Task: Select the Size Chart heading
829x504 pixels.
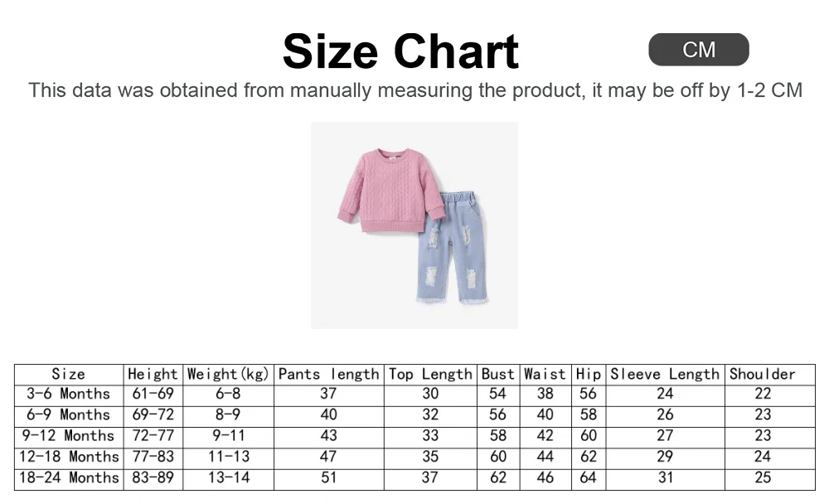Action: (x=400, y=51)
